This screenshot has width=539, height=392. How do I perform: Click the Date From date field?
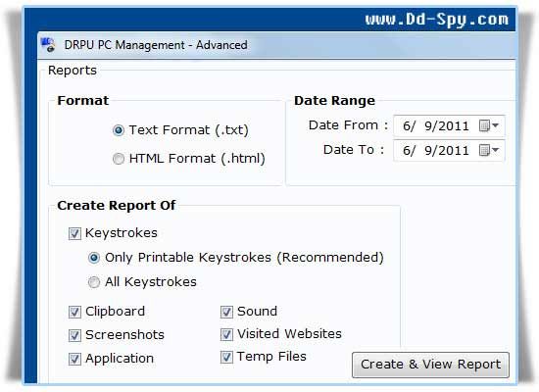tap(449, 125)
